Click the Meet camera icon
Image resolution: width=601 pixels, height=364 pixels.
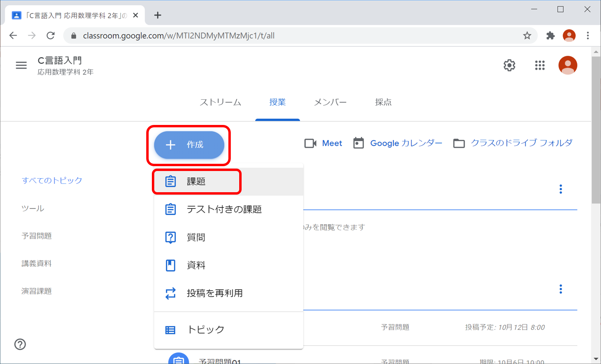311,143
